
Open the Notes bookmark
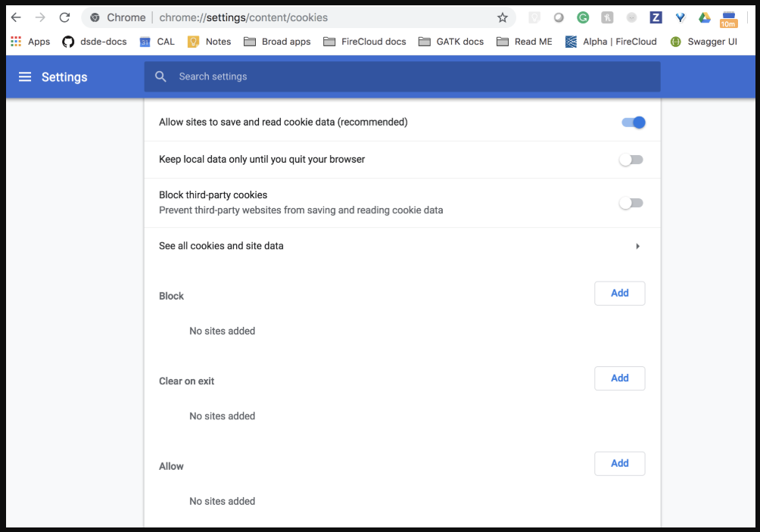pos(210,42)
